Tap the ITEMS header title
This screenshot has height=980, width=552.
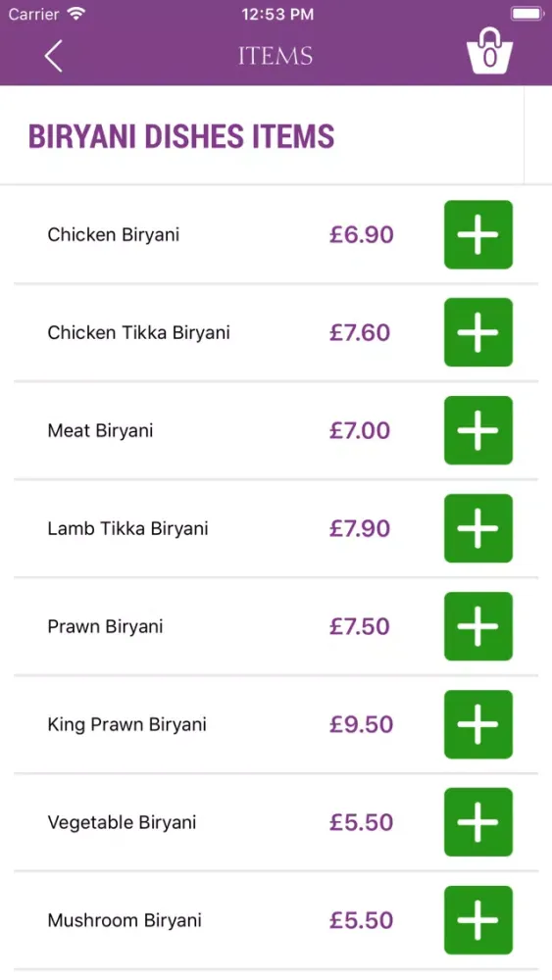276,56
